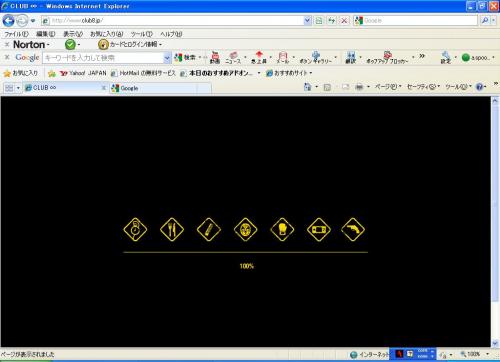This screenshot has width=500, height=362.
Task: Click the Google toolbar video icon
Action: pos(215,57)
